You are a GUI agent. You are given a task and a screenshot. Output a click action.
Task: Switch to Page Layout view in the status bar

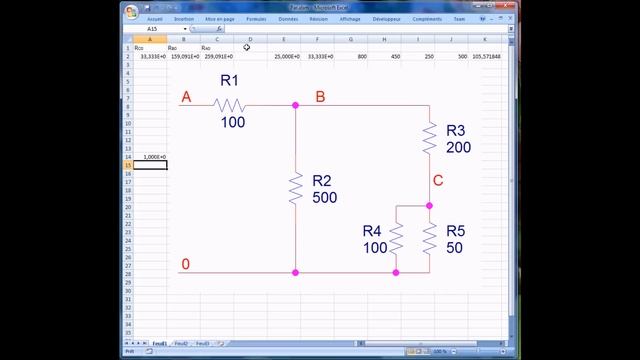point(419,351)
